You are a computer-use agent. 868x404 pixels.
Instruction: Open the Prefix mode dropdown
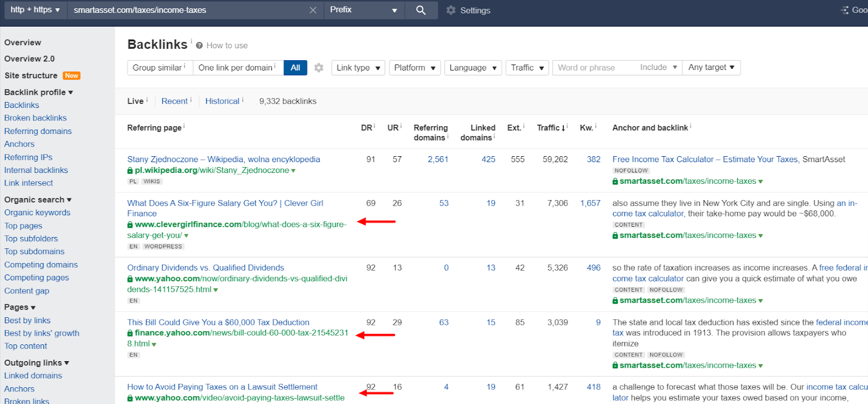(x=364, y=10)
